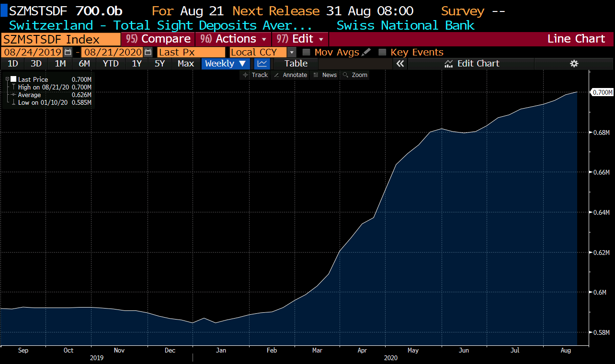Open chart settings gear icon

(x=574, y=64)
